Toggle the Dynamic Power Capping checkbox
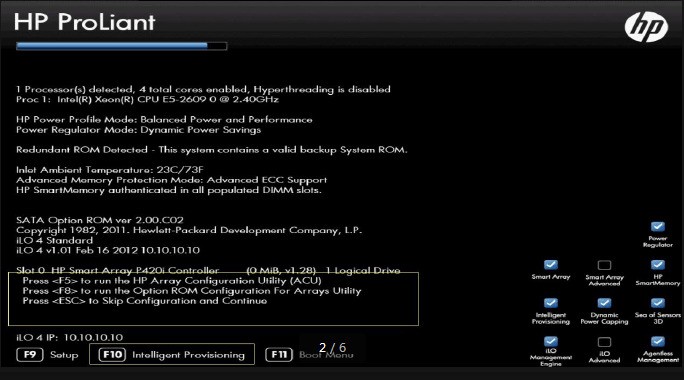The height and width of the screenshot is (380, 684). 604,303
